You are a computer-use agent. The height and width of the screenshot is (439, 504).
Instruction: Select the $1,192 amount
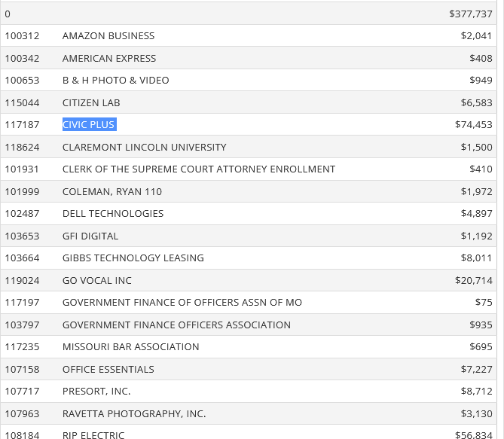[476, 236]
